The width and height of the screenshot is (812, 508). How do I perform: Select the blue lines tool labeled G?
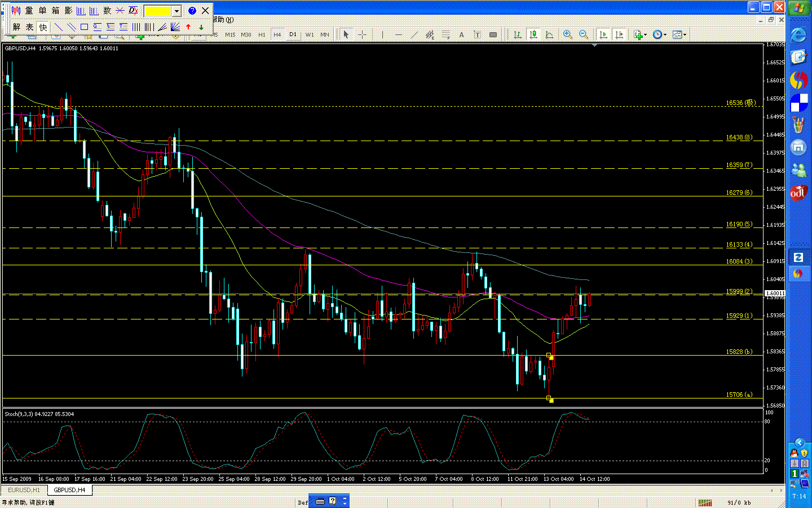97,27
